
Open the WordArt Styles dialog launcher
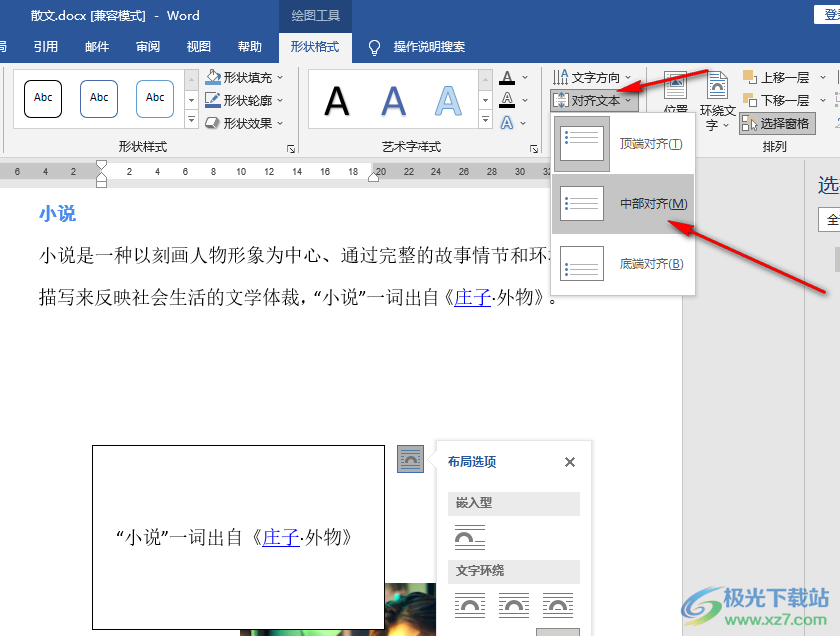point(534,149)
